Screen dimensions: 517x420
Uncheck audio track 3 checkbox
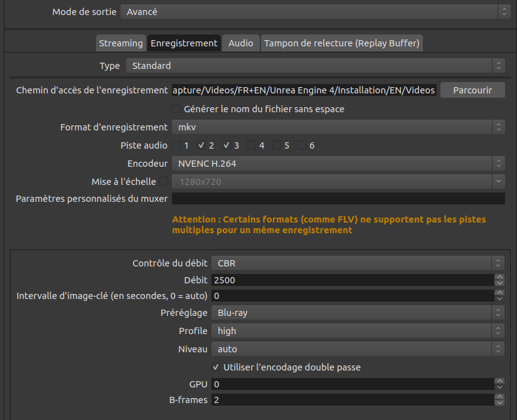[227, 145]
